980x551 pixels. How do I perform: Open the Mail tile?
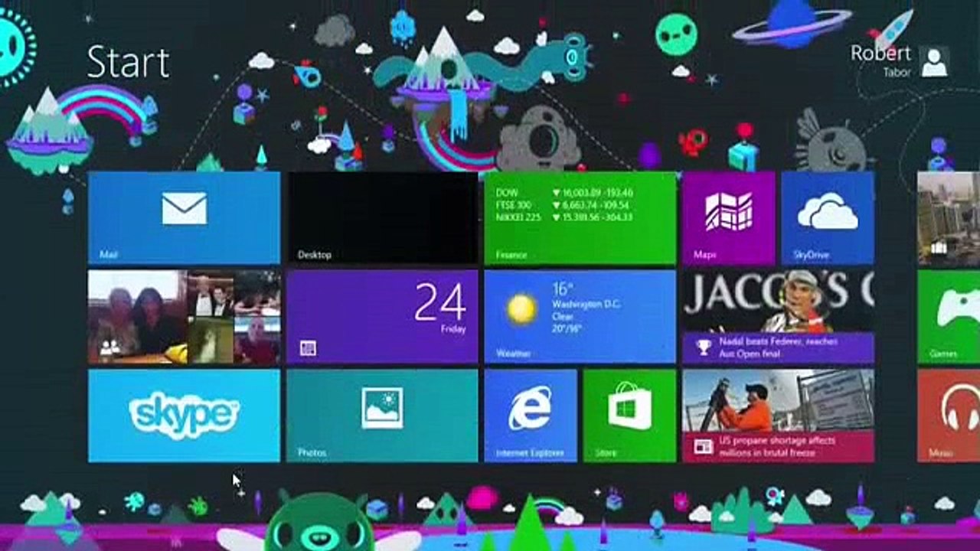click(184, 218)
